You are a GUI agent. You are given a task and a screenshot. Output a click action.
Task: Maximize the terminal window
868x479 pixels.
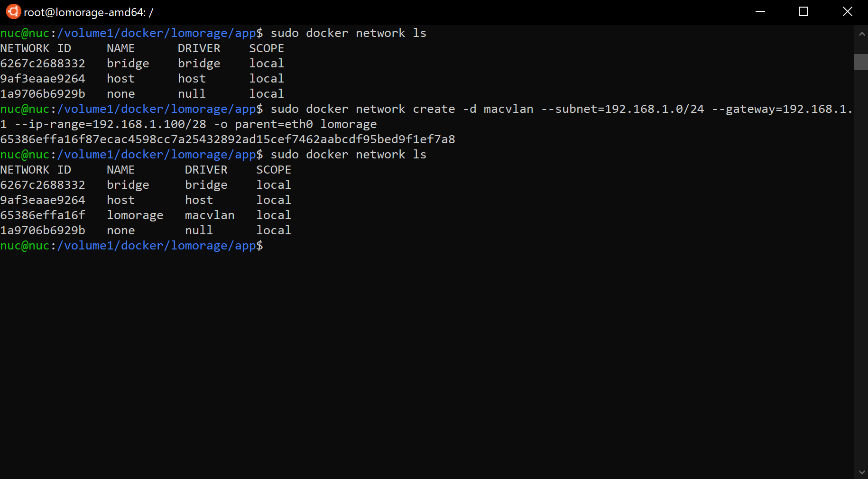tap(803, 12)
